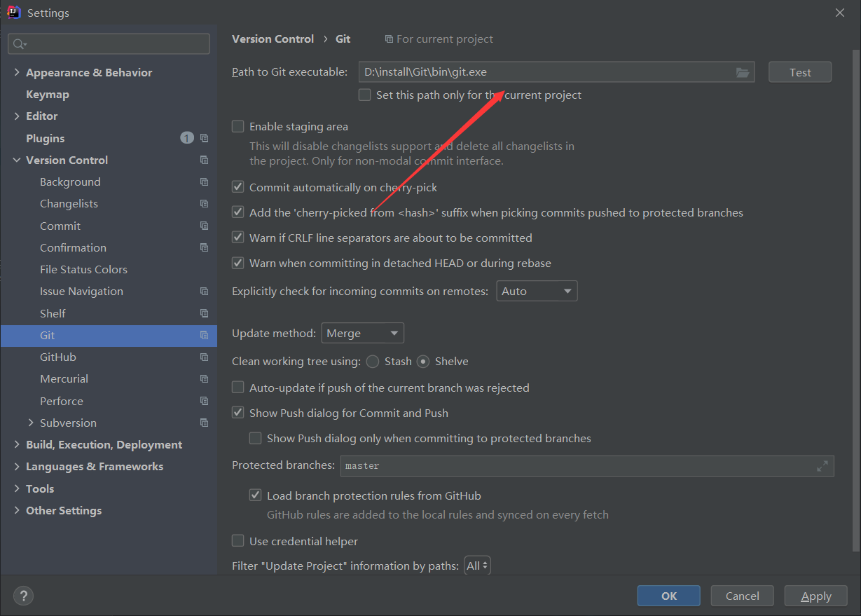861x616 pixels.
Task: Enable 'Set this path only for current project'
Action: click(x=364, y=95)
